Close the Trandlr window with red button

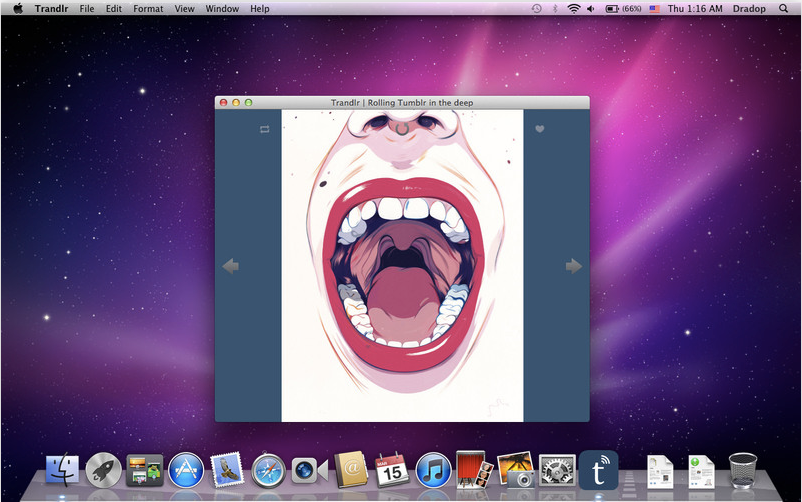point(224,102)
